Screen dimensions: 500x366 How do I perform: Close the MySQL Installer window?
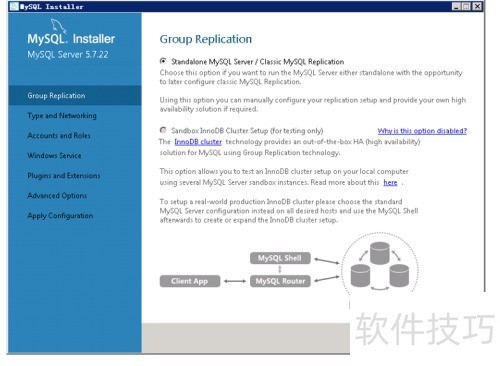477,6
